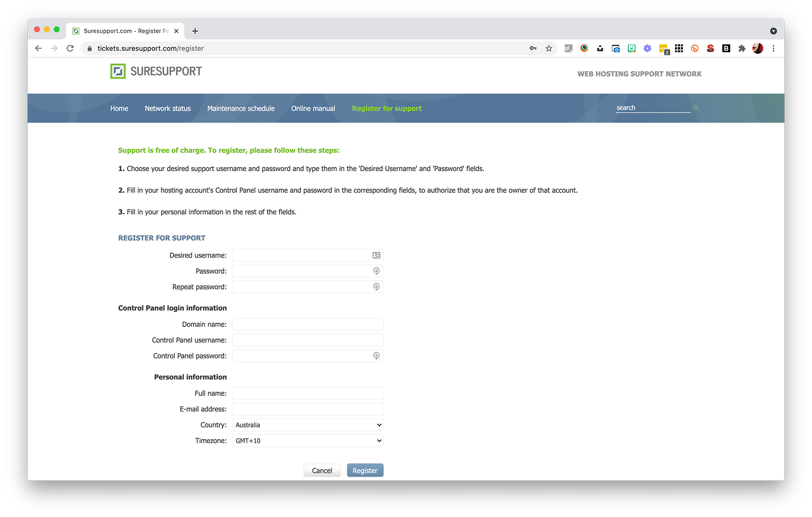Open the Country dropdown
The height and width of the screenshot is (517, 812).
point(308,425)
